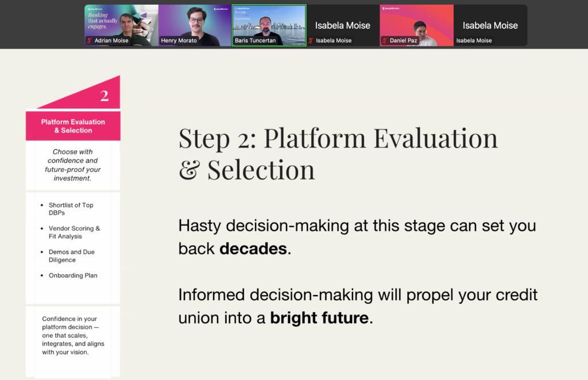
Task: Click large Isabela Moise name on muted tile
Action: 342,25
